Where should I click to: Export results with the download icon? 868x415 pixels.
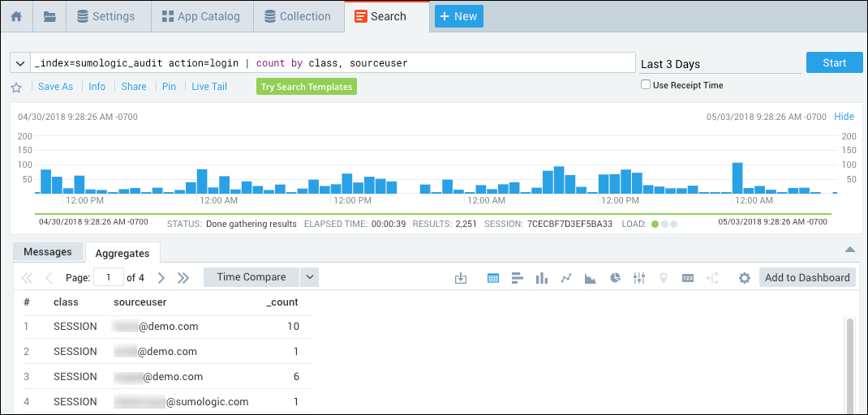[461, 278]
